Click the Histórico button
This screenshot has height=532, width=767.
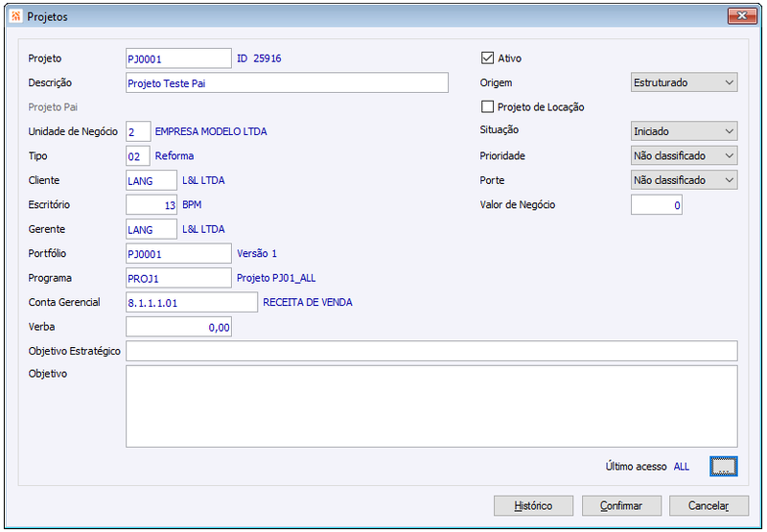coord(533,505)
